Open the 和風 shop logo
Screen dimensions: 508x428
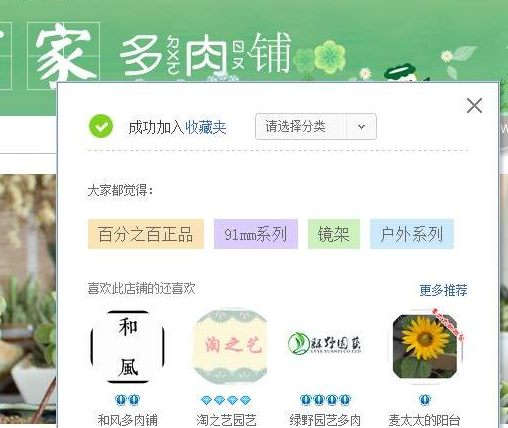pos(128,347)
